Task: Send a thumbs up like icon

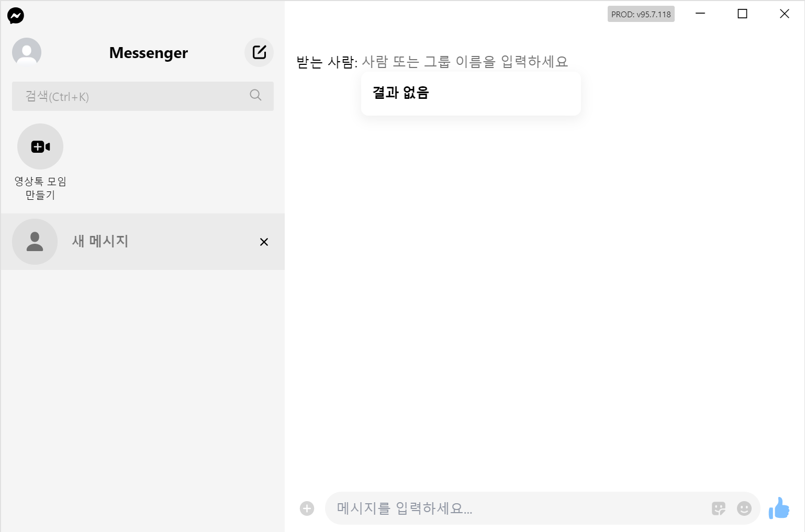Action: (x=779, y=507)
